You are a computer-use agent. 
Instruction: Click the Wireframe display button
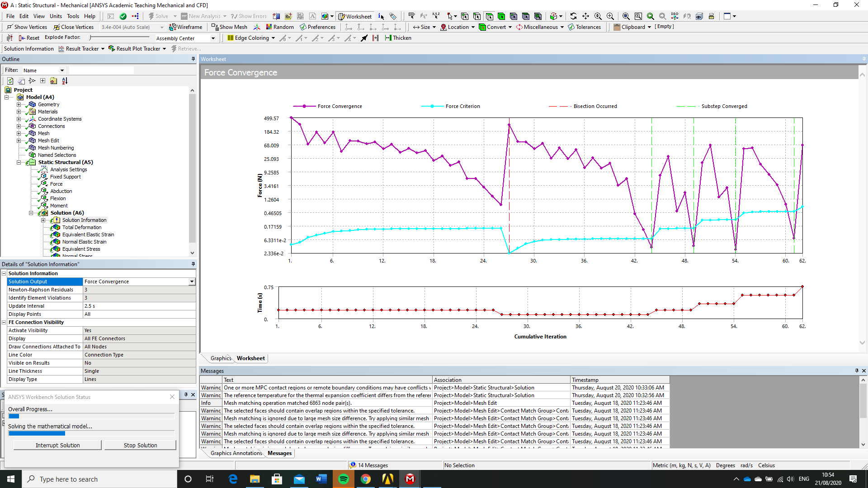[185, 27]
